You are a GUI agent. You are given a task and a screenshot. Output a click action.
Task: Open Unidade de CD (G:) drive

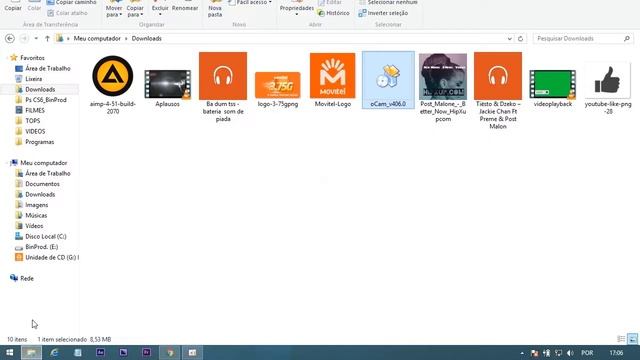click(x=47, y=258)
